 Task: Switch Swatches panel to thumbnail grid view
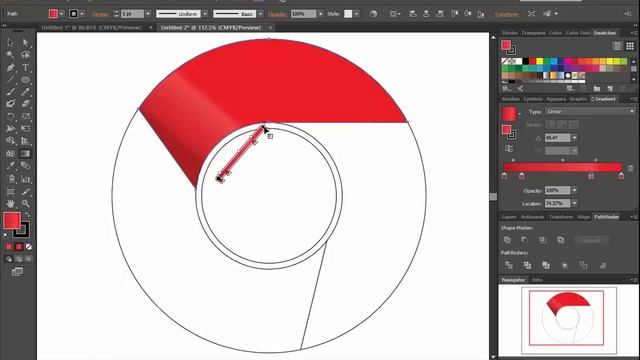[x=630, y=46]
